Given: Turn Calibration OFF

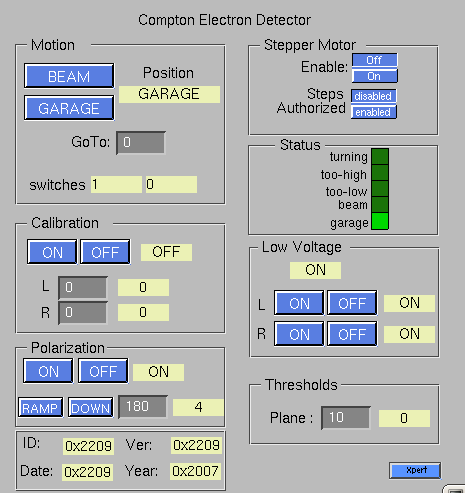Looking at the screenshot, I should (105, 252).
